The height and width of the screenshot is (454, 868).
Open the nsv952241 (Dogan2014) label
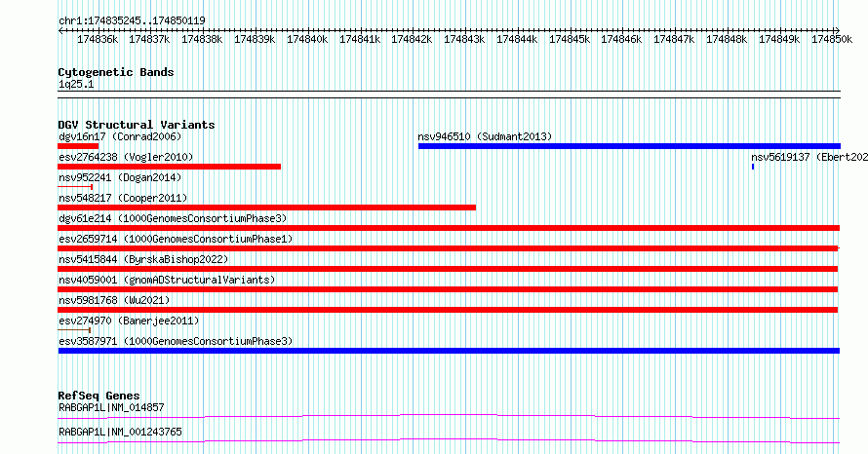(x=120, y=177)
